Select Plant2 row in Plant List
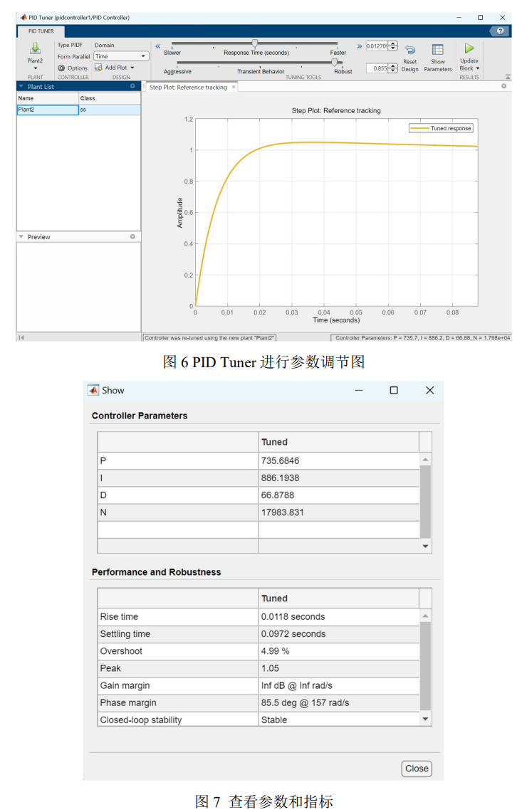 coord(47,110)
